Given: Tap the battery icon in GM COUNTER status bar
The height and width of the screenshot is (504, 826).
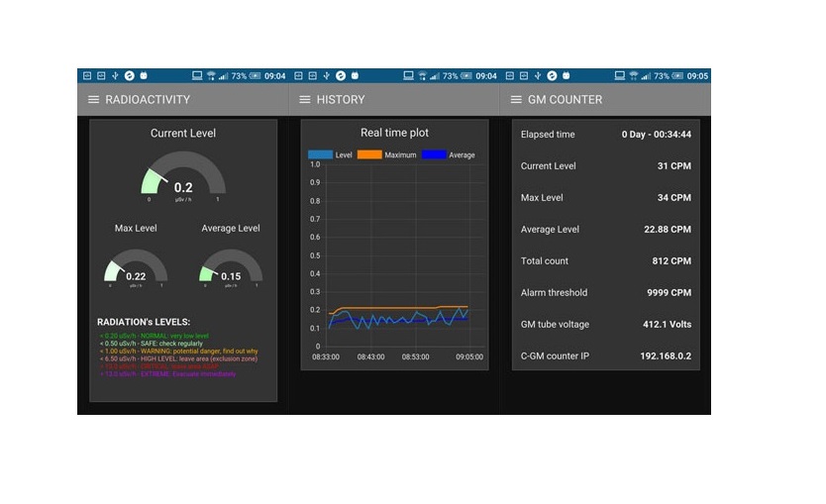Looking at the screenshot, I should pyautogui.click(x=677, y=76).
